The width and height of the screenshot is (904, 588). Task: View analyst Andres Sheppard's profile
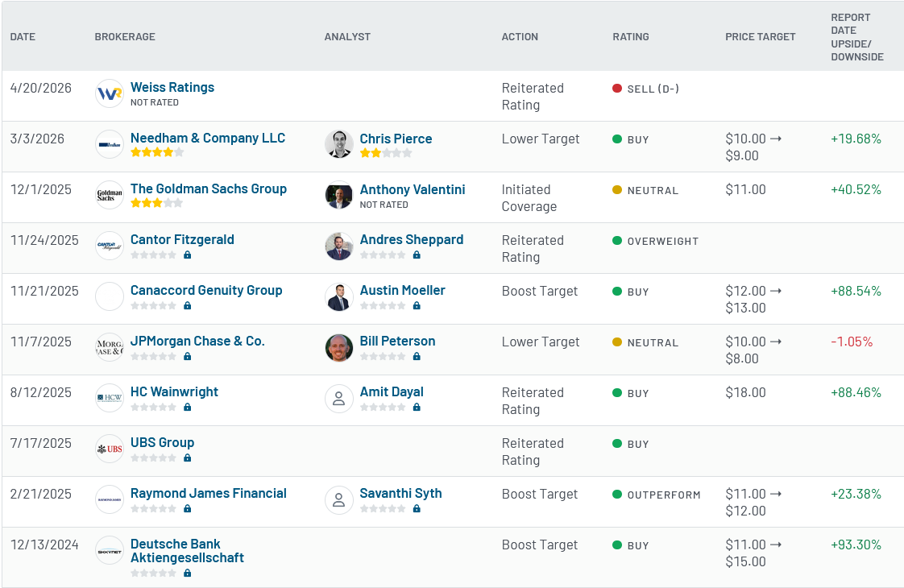[x=412, y=239]
